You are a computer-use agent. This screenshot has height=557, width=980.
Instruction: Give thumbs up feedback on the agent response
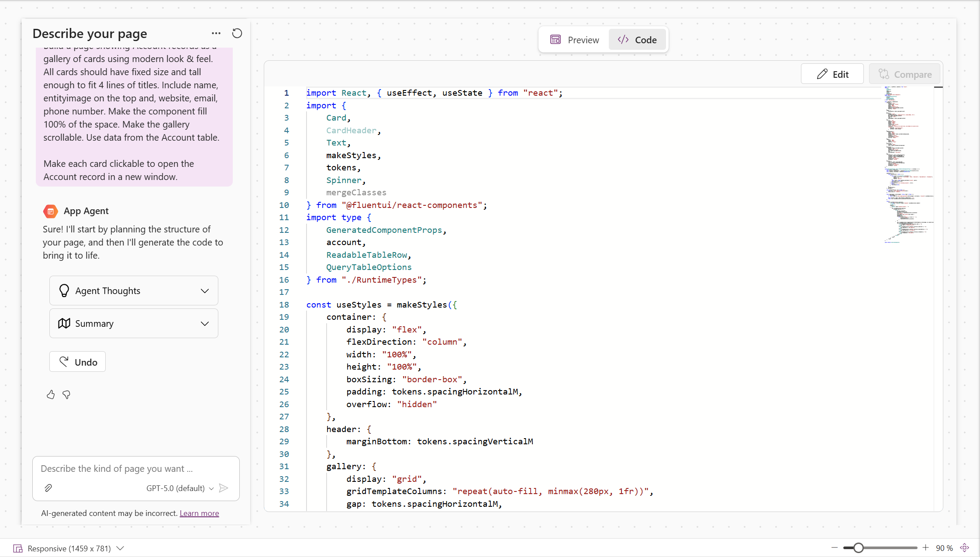pos(51,394)
